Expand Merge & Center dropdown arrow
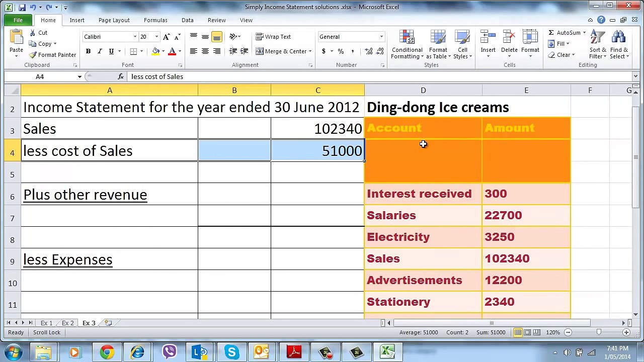644x362 pixels. 310,51
